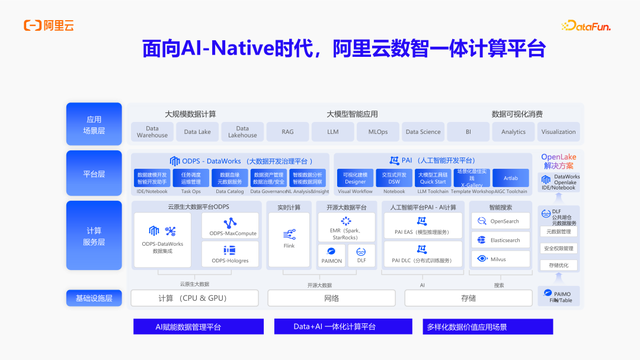Click the PAI platform header icon

pos(394,160)
